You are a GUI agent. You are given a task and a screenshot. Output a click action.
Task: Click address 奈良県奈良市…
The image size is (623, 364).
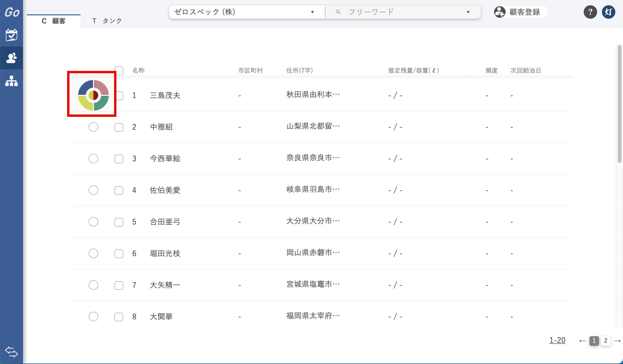coord(313,158)
